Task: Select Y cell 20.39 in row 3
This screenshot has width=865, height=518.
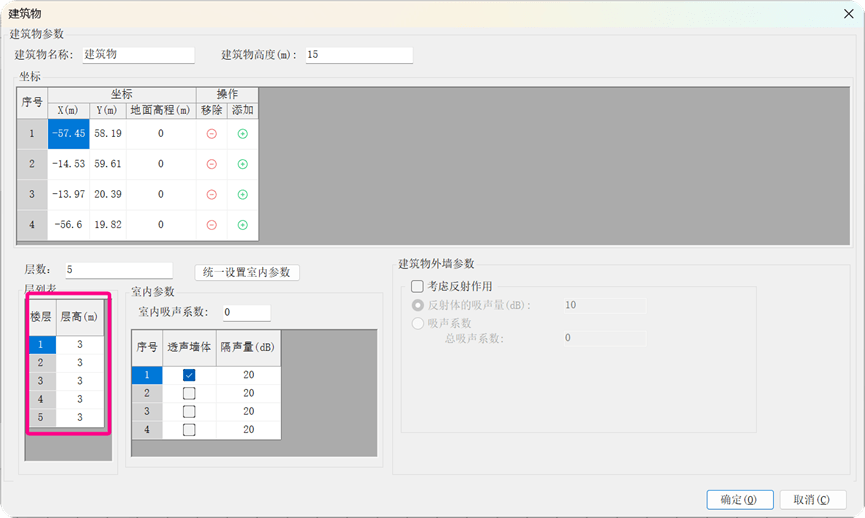Action: tap(108, 194)
